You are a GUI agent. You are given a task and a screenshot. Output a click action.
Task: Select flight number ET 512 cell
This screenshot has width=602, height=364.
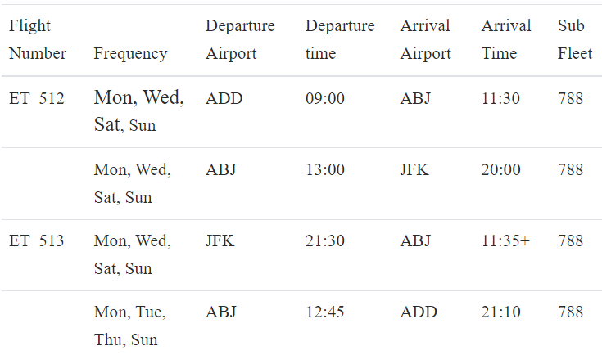pos(37,99)
